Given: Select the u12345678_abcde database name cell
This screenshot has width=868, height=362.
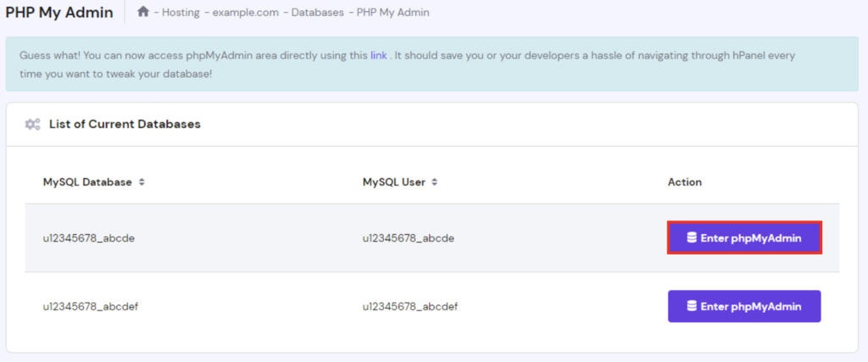Looking at the screenshot, I should click(89, 238).
